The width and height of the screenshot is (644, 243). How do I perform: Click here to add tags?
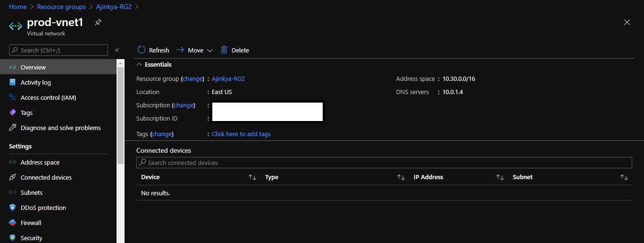point(241,134)
